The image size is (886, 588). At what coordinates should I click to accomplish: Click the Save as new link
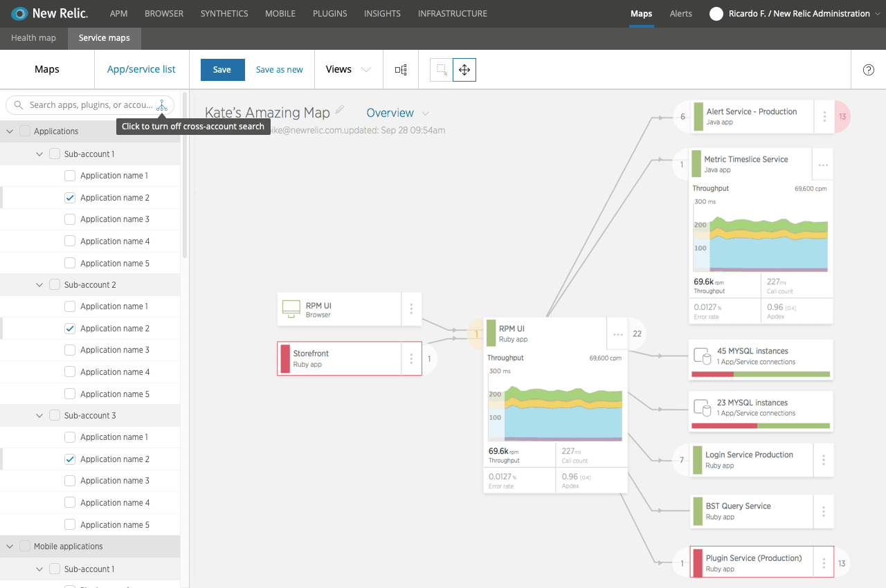(x=279, y=69)
